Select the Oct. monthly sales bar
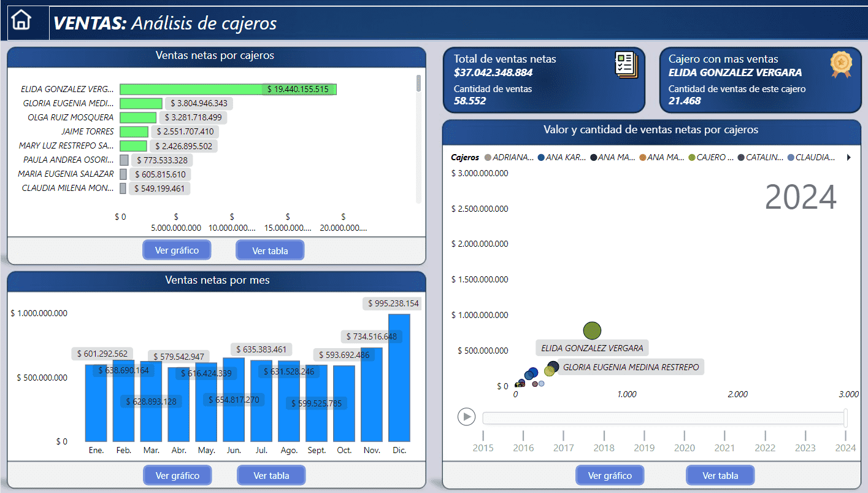 click(344, 403)
